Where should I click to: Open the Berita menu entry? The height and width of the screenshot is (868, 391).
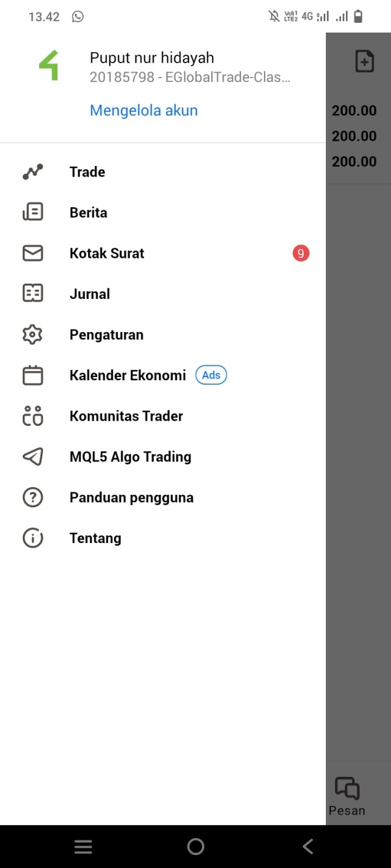163,212
